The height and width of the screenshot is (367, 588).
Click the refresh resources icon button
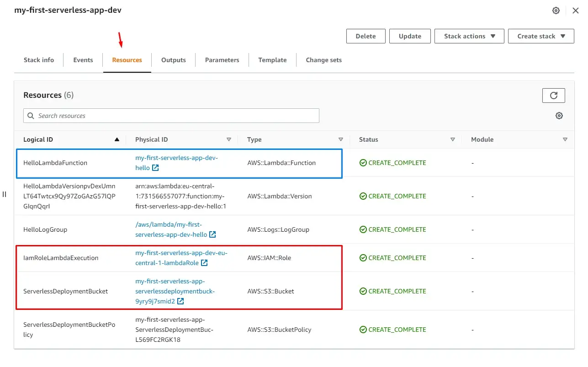[x=553, y=96]
